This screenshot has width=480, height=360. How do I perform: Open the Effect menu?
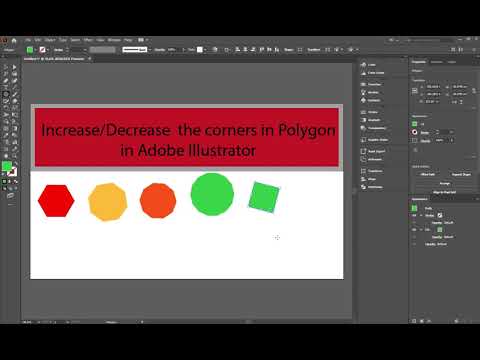point(88,40)
